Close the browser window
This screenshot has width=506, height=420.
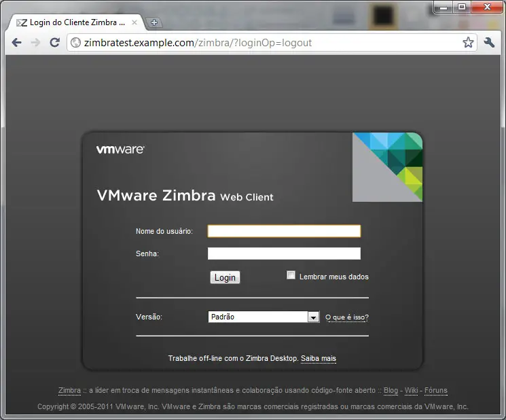point(487,7)
